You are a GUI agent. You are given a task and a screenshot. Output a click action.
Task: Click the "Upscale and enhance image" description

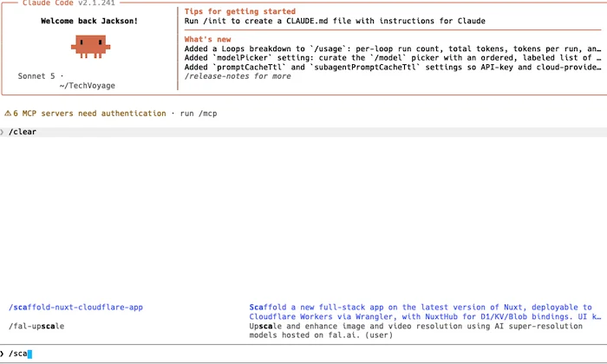point(415,331)
